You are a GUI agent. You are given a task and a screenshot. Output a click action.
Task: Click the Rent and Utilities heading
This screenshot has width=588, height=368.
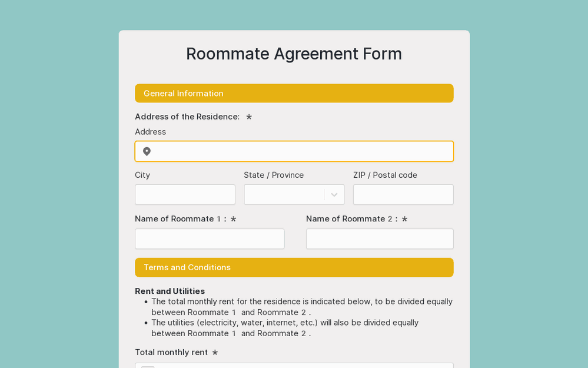coord(170,291)
